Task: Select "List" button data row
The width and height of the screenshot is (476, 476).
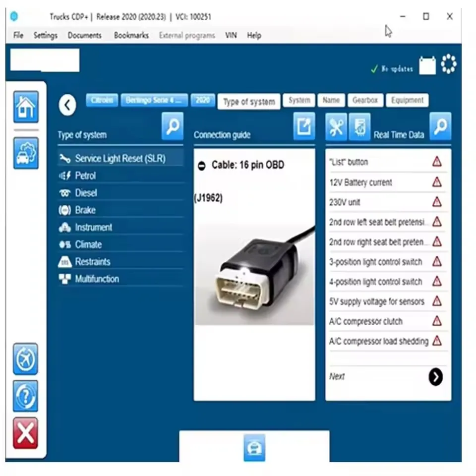Action: point(388,162)
